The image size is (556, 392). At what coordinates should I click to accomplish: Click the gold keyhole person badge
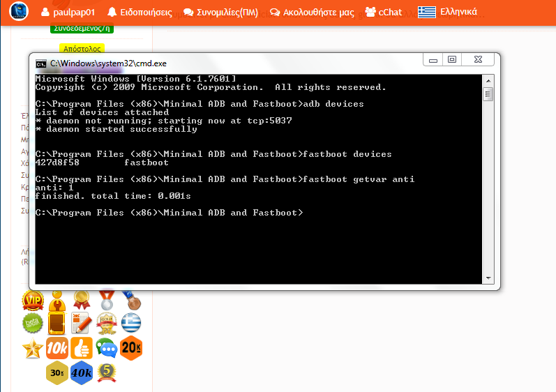(57, 301)
